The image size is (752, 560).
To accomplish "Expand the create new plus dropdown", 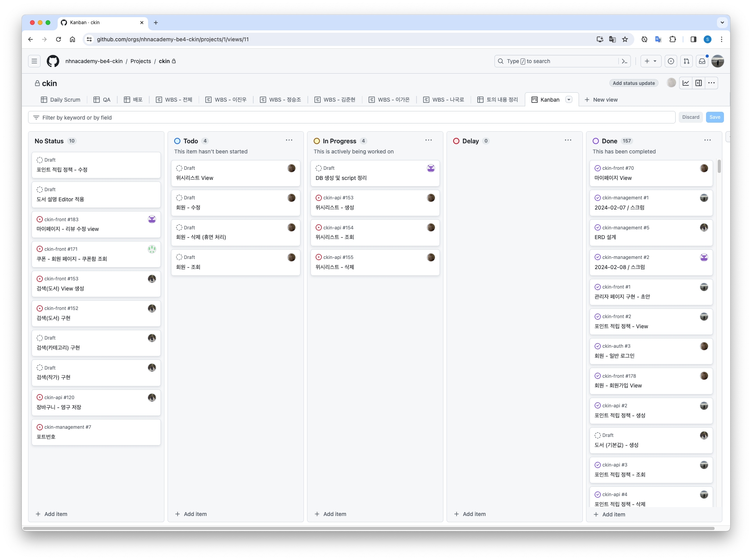I will (651, 61).
